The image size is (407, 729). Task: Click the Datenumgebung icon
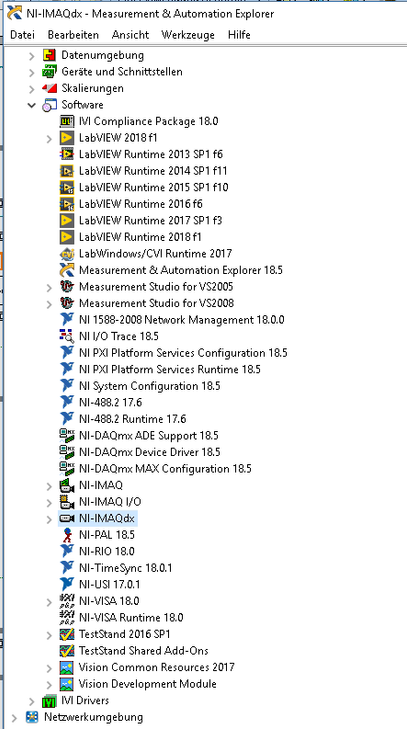point(49,55)
